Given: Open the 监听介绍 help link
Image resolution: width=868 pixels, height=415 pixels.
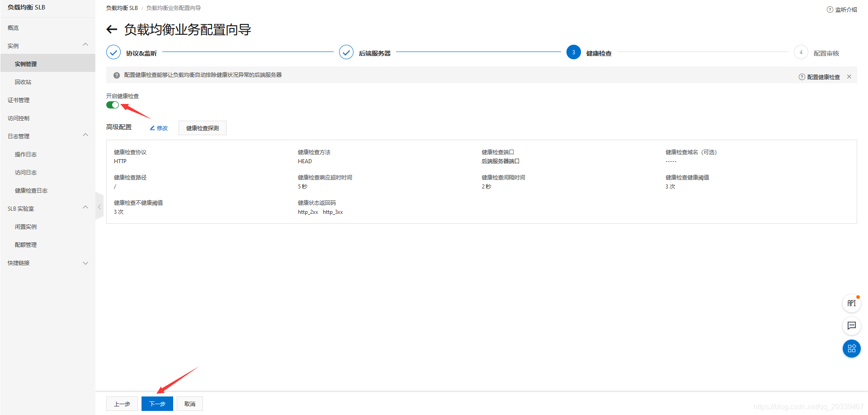Looking at the screenshot, I should 842,9.
